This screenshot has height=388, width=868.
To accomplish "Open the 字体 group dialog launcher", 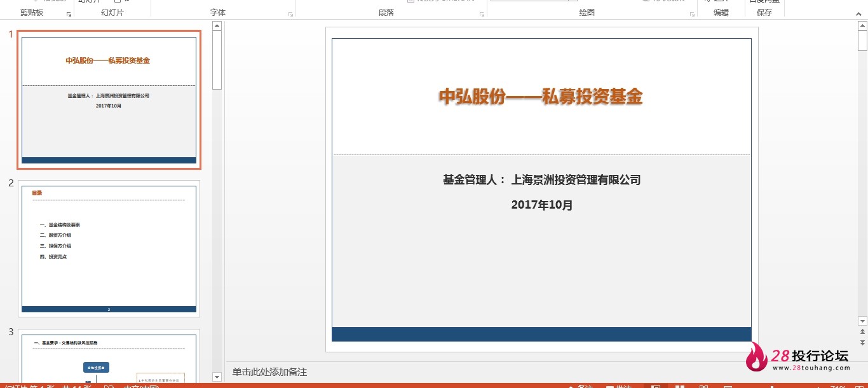I will click(290, 13).
